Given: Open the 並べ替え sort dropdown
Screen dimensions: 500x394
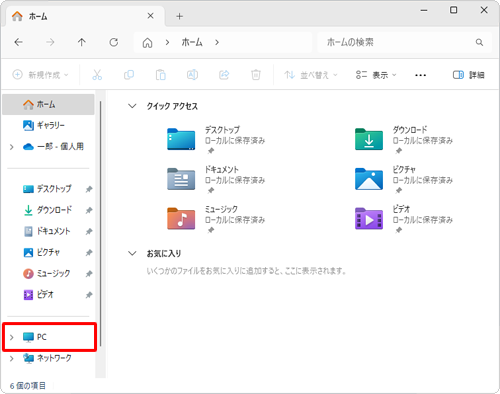Looking at the screenshot, I should (311, 75).
